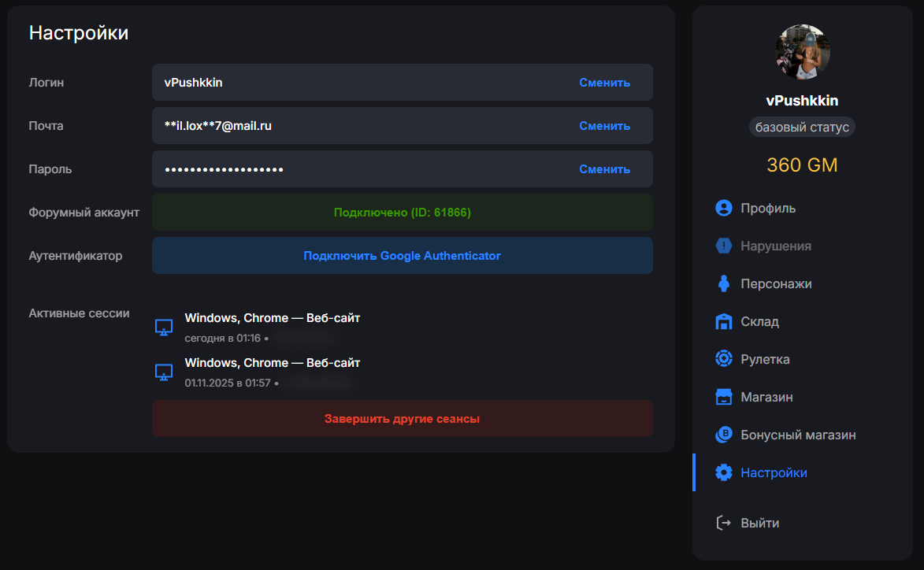The image size is (924, 570).
Task: Click monitor icon of today's session
Action: coord(164,328)
